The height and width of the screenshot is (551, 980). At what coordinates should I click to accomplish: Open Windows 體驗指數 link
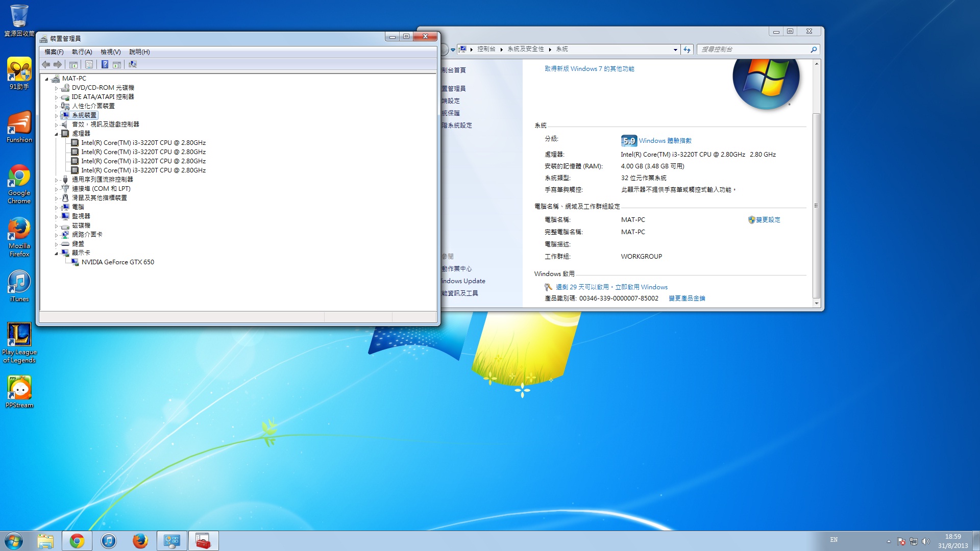pos(665,141)
